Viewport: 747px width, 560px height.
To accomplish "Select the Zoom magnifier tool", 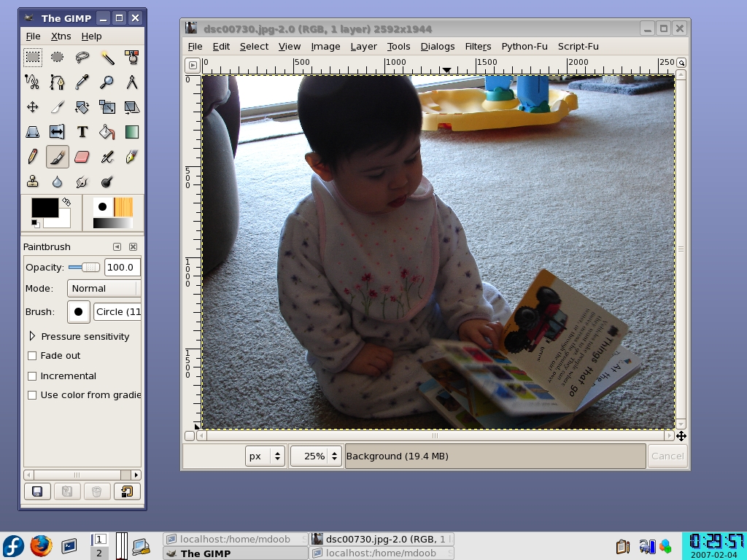I will (x=107, y=82).
